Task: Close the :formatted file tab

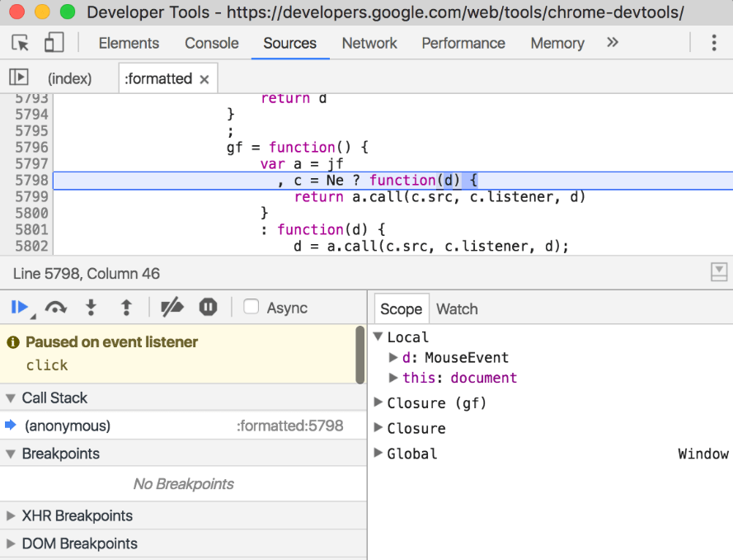Action: pos(204,79)
